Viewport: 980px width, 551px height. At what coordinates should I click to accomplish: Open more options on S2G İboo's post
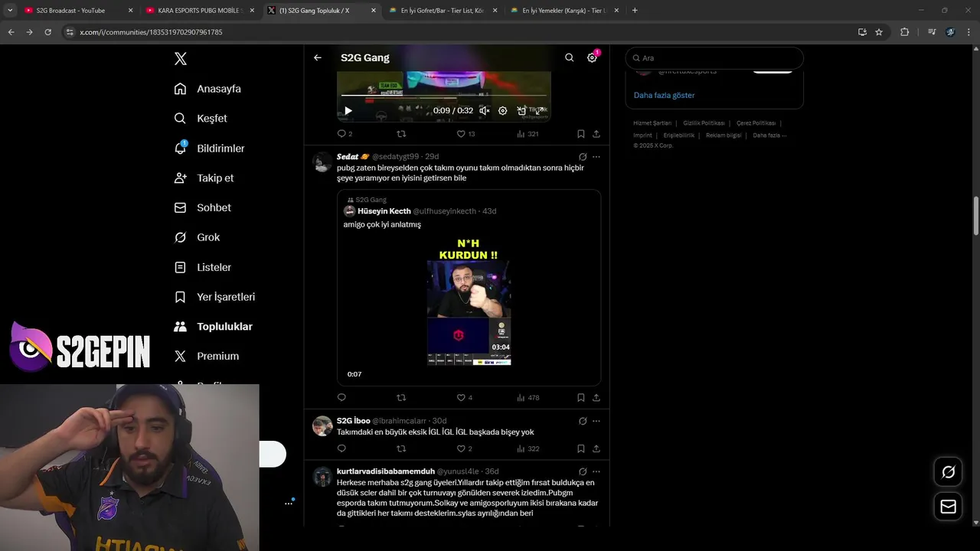pyautogui.click(x=596, y=421)
